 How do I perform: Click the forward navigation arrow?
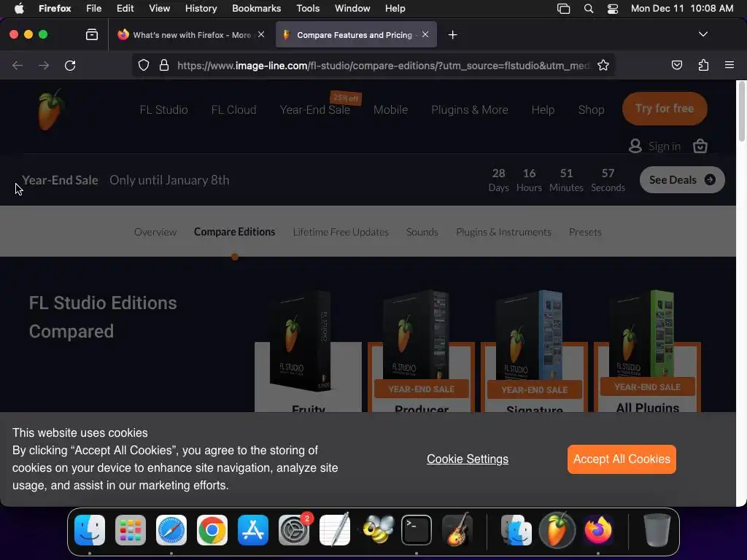coord(44,65)
